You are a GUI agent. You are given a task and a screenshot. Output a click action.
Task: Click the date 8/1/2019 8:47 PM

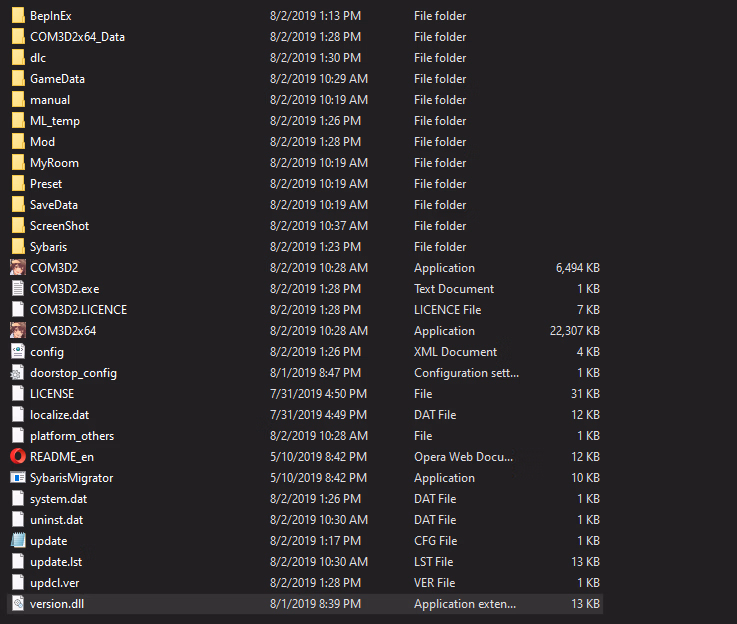click(315, 373)
